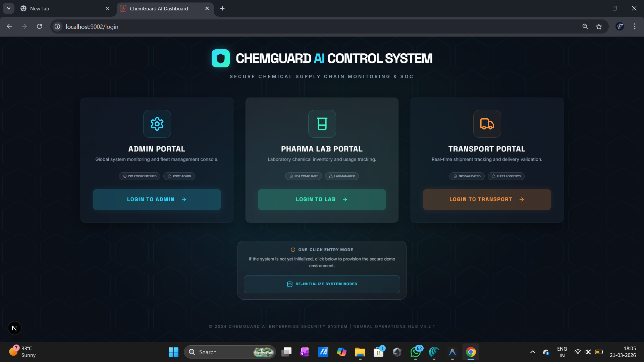Click the Pharma Lab beaker icon
This screenshot has height=362, width=644.
coord(322,124)
